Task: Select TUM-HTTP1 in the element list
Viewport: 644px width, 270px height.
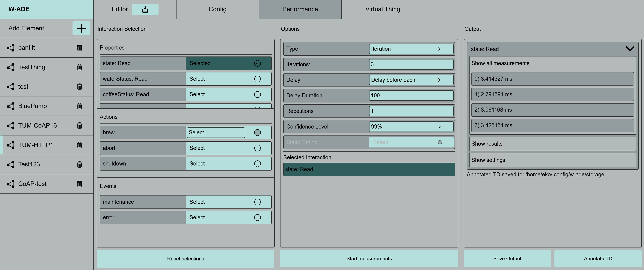Action: 35,145
